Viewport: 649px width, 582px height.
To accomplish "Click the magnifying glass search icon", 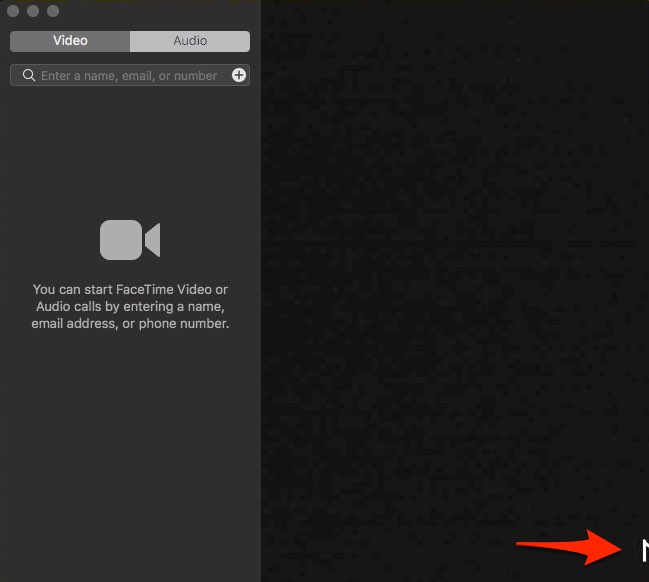I will 29,75.
